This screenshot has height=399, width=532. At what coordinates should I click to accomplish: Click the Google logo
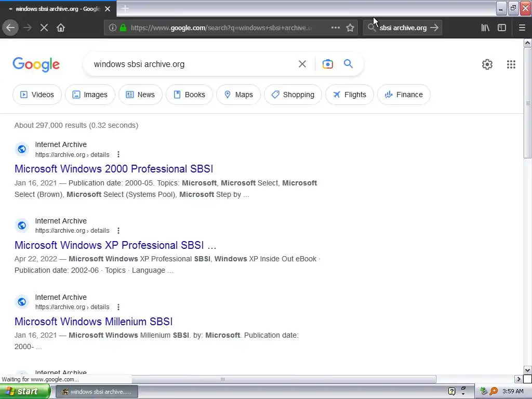[36, 64]
